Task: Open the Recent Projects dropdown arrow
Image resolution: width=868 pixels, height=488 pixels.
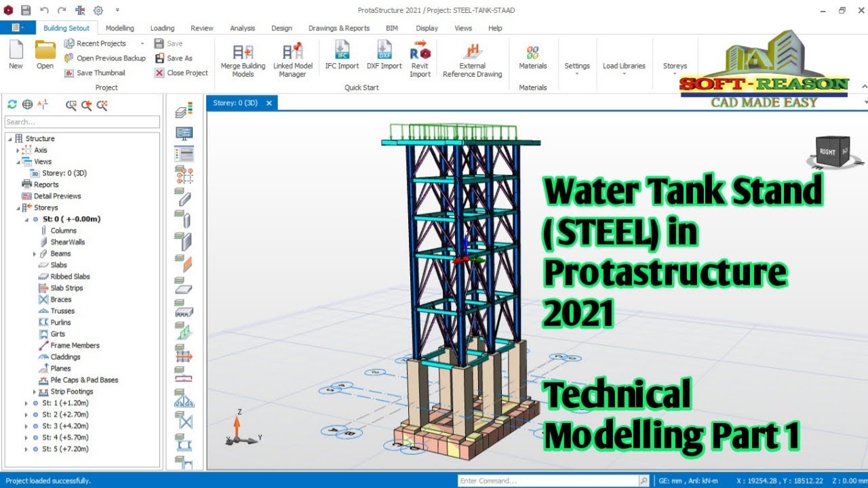Action: point(142,43)
